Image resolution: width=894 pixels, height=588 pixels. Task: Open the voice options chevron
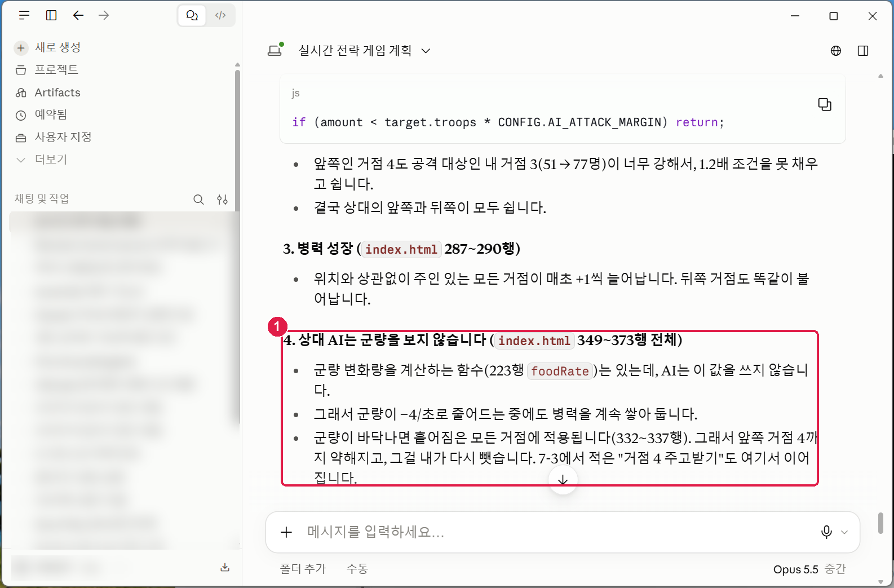tap(844, 532)
